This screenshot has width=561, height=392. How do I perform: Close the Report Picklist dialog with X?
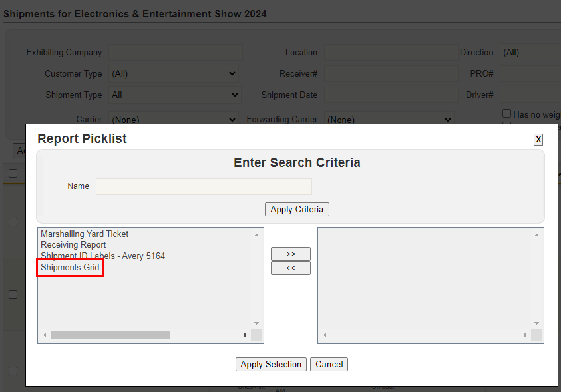(x=538, y=140)
